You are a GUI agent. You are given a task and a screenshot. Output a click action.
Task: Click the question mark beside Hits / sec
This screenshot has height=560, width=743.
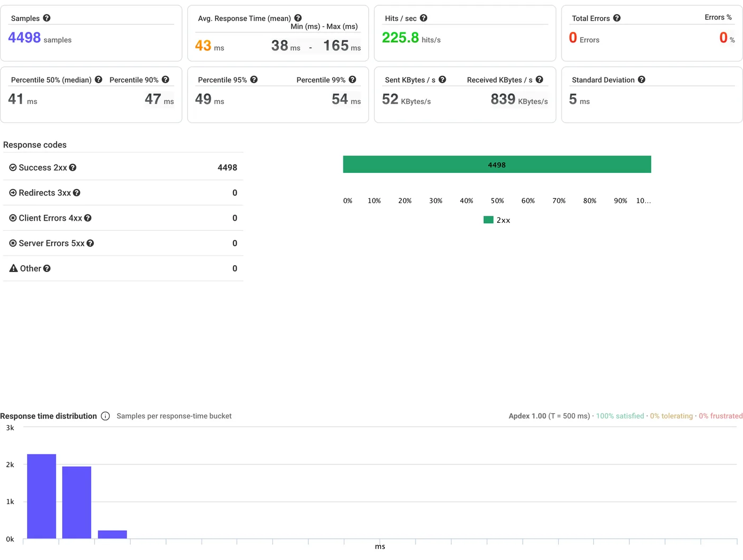coord(424,18)
